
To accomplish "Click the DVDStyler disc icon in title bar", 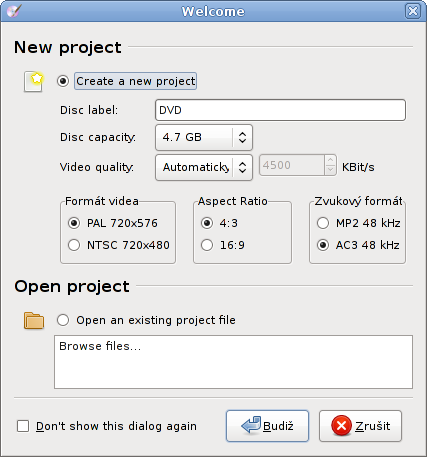I will click(x=14, y=11).
